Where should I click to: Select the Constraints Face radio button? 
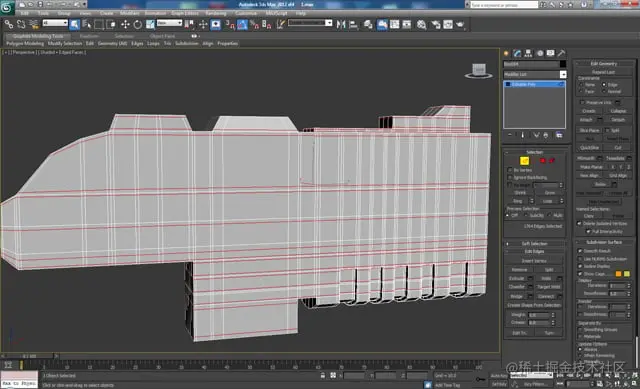pyautogui.click(x=581, y=91)
